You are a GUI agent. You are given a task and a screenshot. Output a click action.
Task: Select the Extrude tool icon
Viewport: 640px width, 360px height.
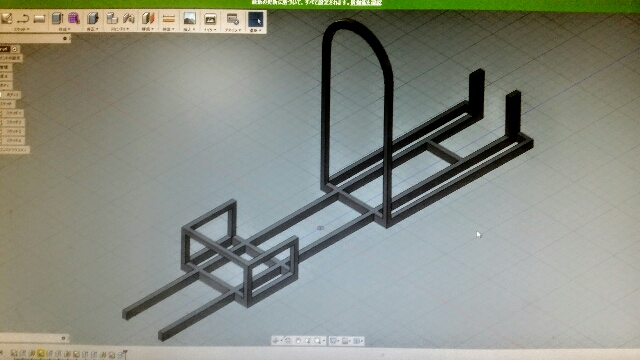point(57,18)
